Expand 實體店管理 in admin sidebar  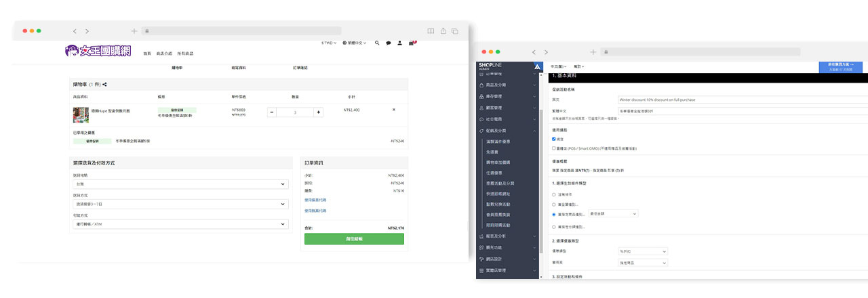coord(508,271)
